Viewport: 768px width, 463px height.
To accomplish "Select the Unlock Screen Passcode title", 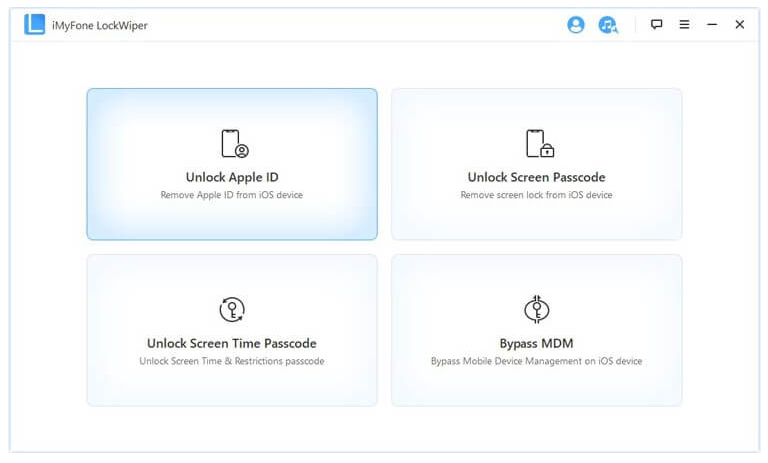I will (x=536, y=178).
